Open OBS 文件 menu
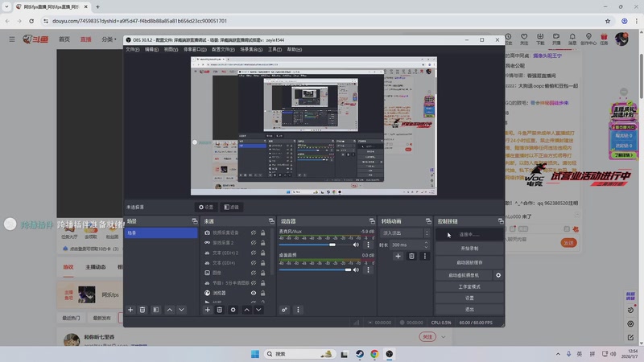644x362 pixels. [x=132, y=50]
